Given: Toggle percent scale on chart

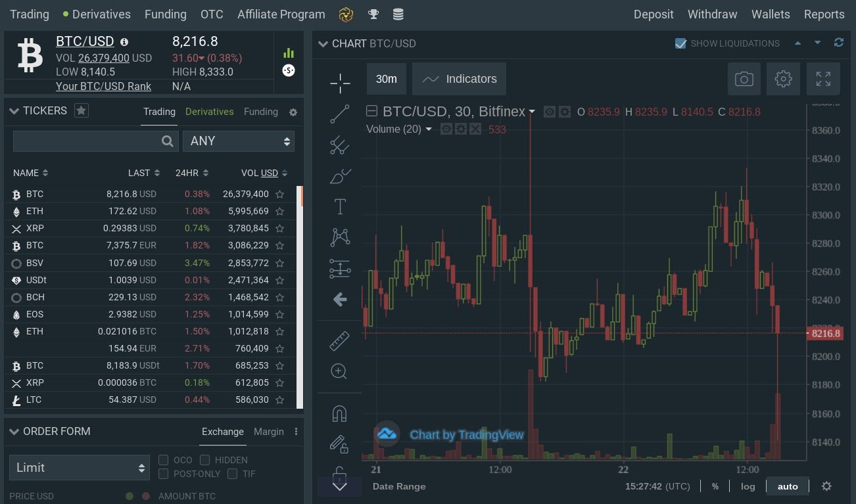Looking at the screenshot, I should (x=715, y=486).
